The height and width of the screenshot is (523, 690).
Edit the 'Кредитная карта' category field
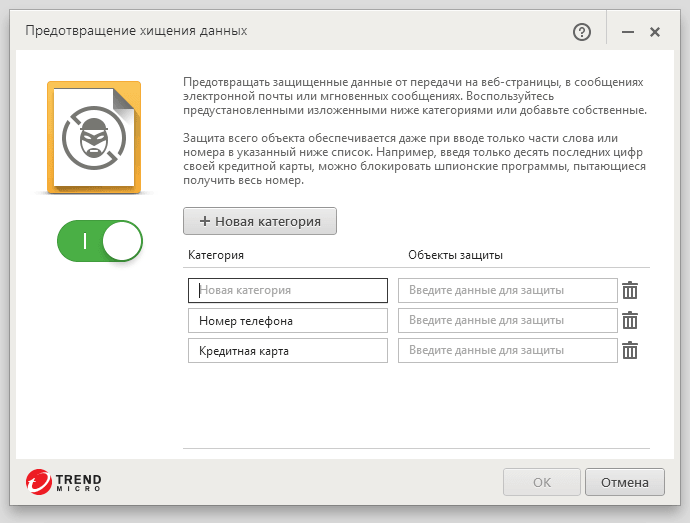click(x=288, y=350)
